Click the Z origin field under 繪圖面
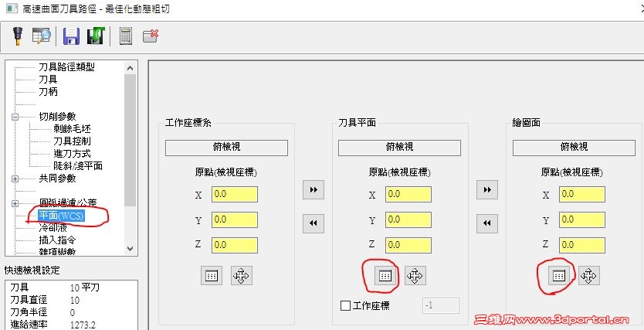The image size is (644, 330). coord(581,245)
